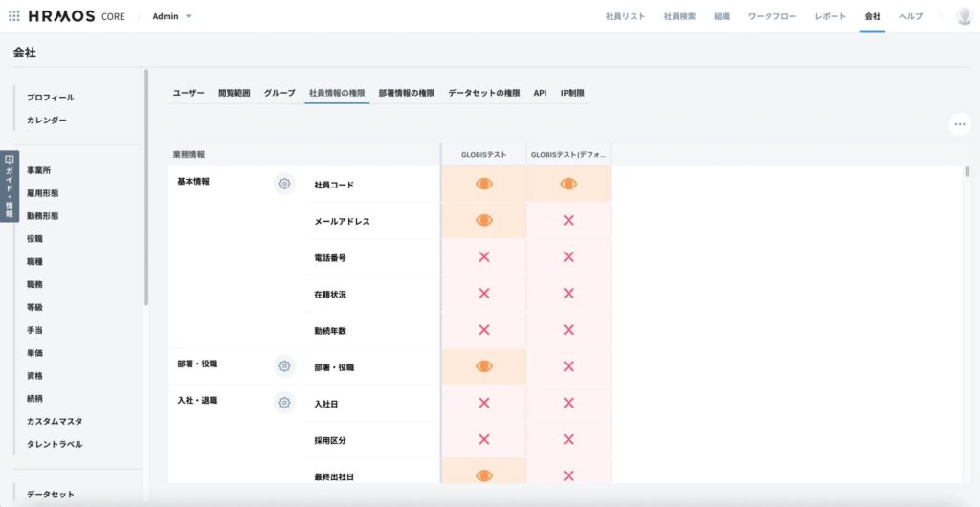
Task: Switch to the 部署情報の権限 tab
Action: pos(406,93)
